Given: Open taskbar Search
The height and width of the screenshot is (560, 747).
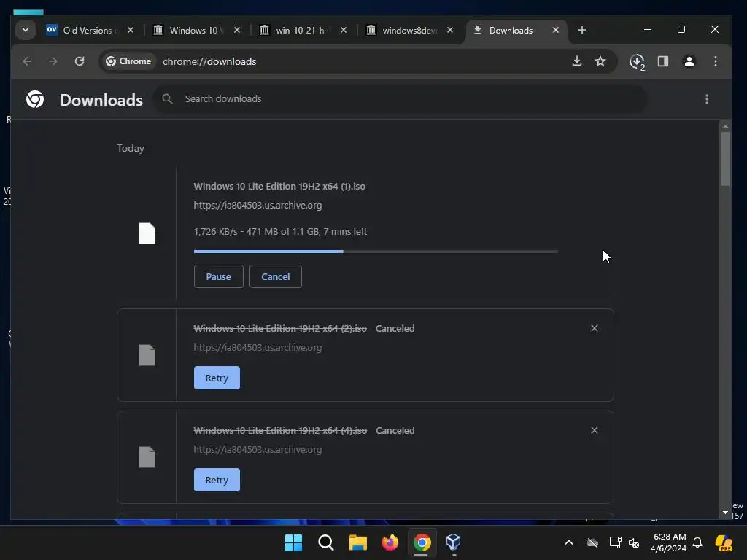Looking at the screenshot, I should tap(326, 542).
